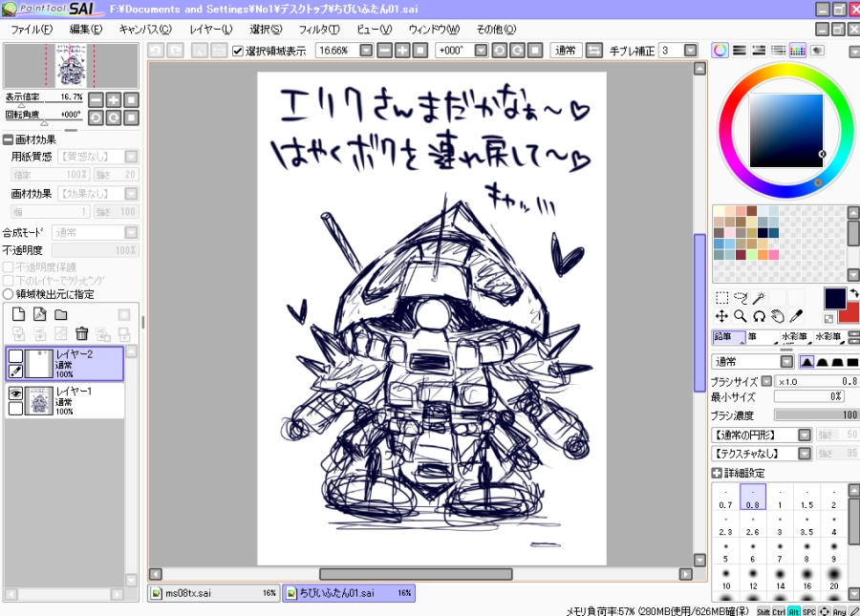
Task: Click the ブラシ濃度 density slider bar
Action: click(816, 414)
